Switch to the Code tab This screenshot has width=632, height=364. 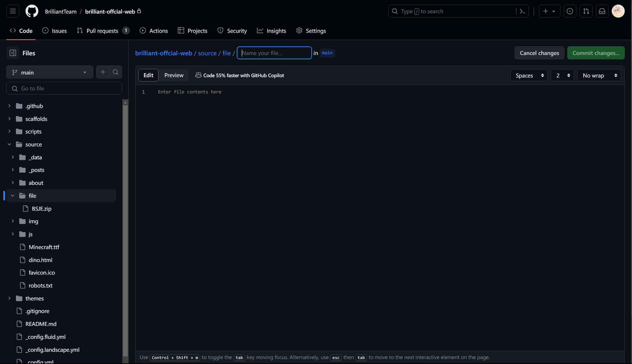click(x=21, y=31)
